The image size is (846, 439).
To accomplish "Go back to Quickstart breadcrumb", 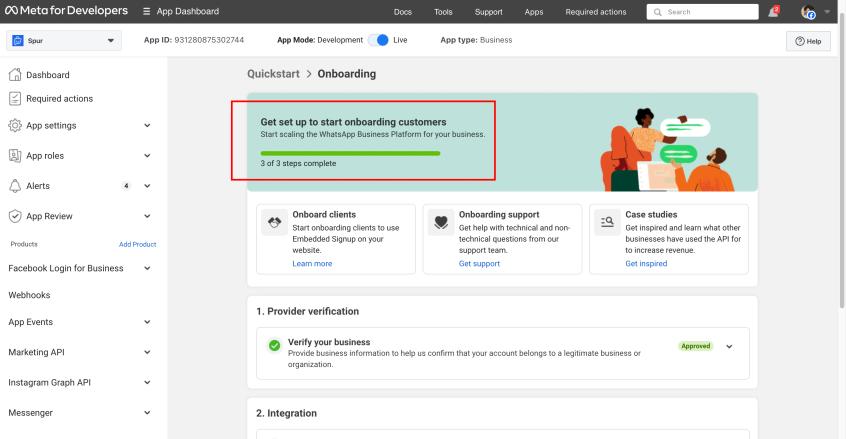I will click(273, 74).
